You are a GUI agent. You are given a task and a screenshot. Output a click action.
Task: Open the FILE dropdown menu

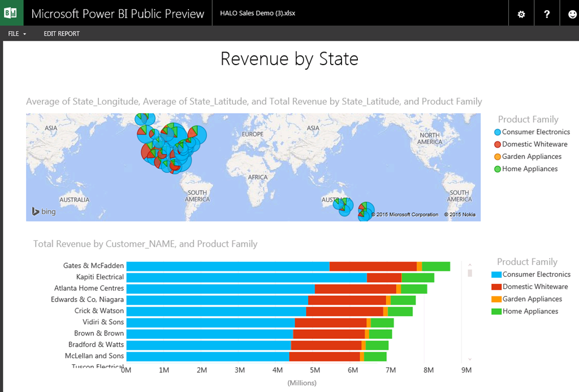tap(17, 34)
